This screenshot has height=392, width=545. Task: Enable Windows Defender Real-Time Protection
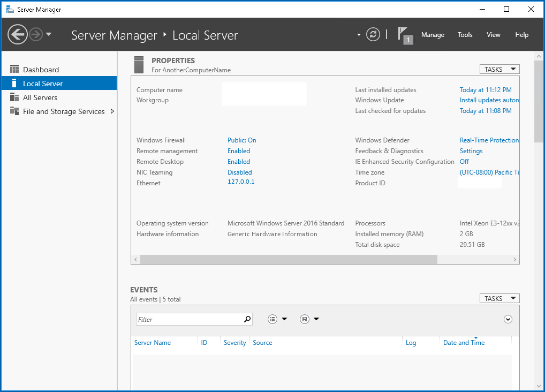489,140
